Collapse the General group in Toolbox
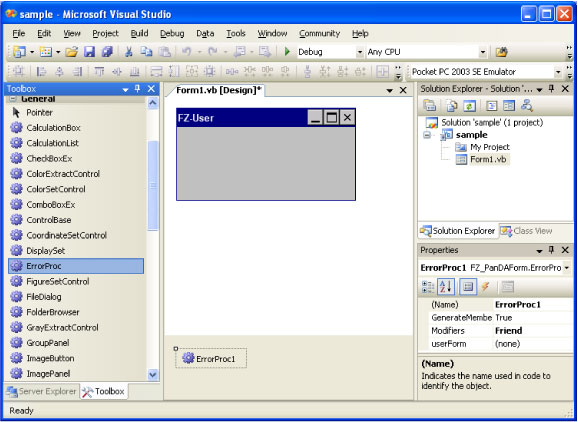The height and width of the screenshot is (422, 578). pyautogui.click(x=13, y=99)
